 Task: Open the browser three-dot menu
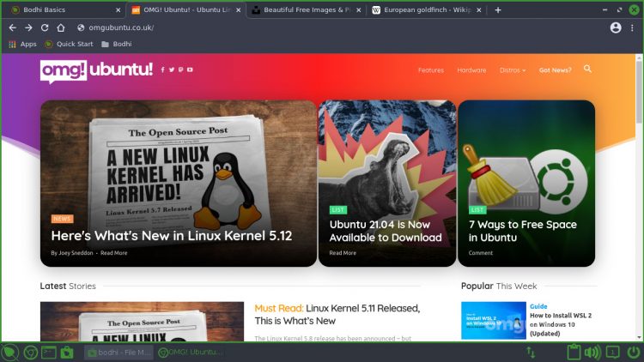tap(632, 27)
